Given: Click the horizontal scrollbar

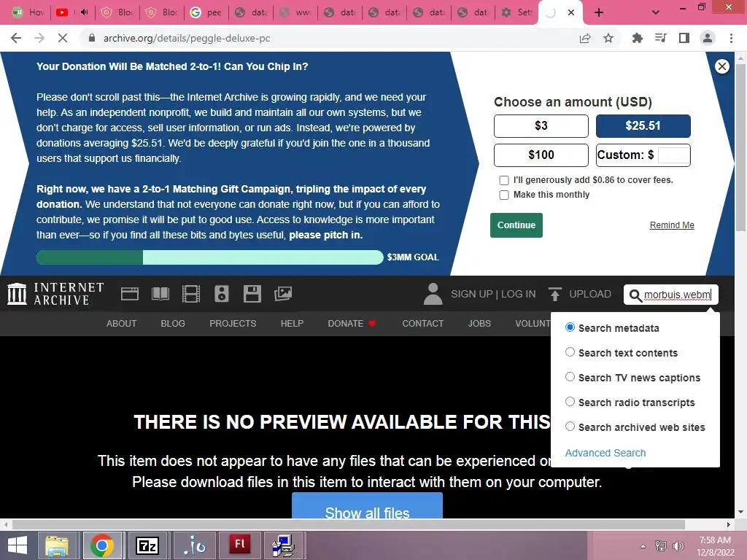Looking at the screenshot, I should pyautogui.click(x=349, y=524).
